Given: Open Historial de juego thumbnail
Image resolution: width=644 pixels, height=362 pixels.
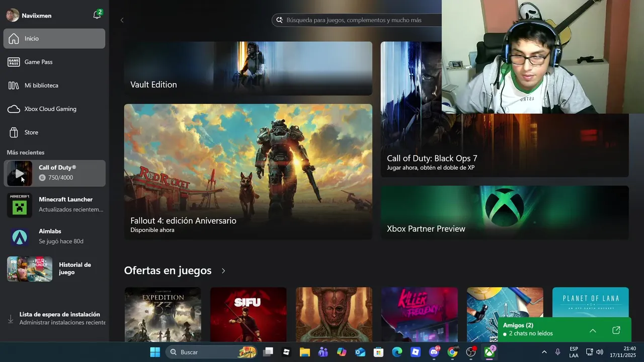Looking at the screenshot, I should click(30, 268).
